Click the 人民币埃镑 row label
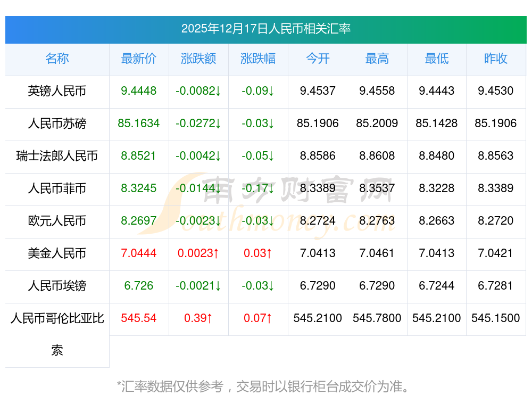Screen dimensions: 532x403 (x=57, y=286)
